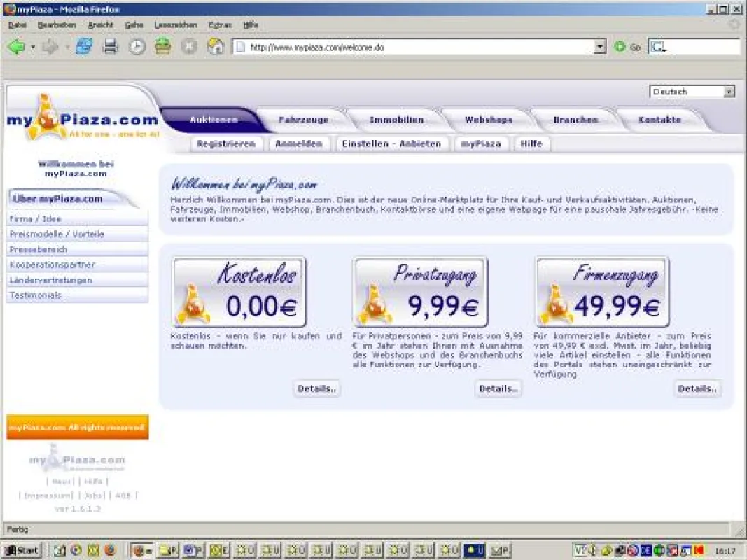
Task: Click the Kostenlos 0,00€ pricing badge
Action: coord(239,292)
